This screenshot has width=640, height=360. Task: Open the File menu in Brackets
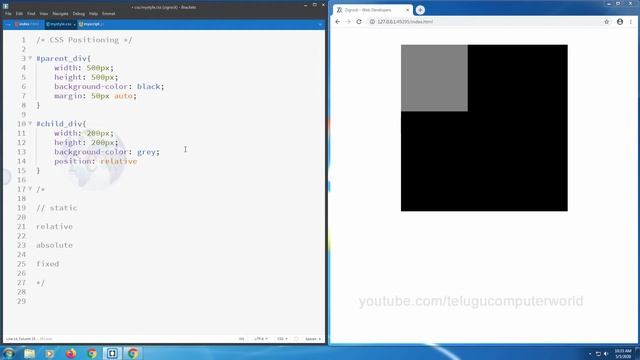[x=8, y=13]
